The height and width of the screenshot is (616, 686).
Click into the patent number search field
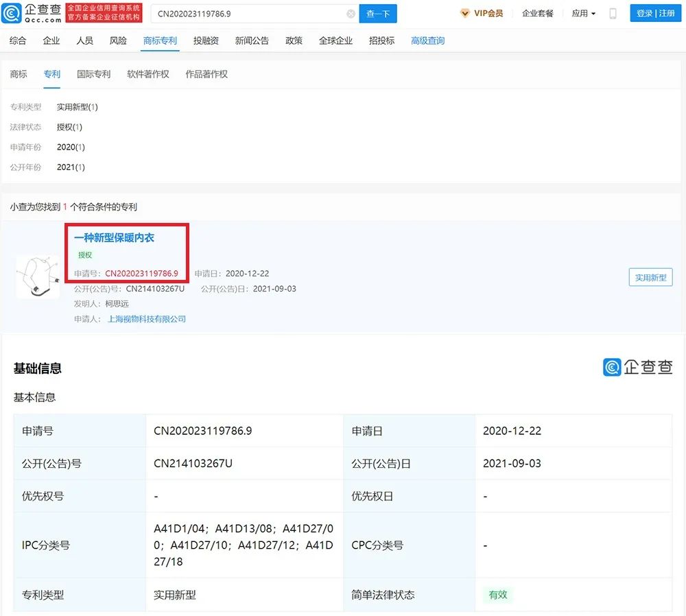[247, 14]
